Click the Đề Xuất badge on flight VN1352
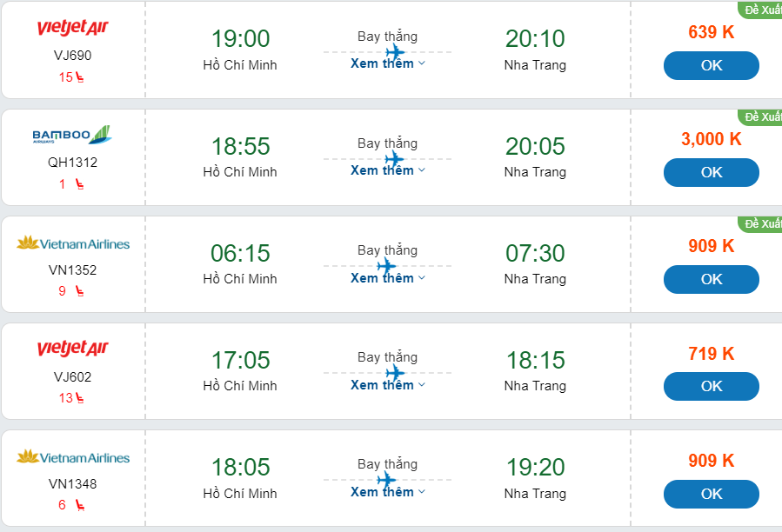782x532 pixels. (x=763, y=224)
